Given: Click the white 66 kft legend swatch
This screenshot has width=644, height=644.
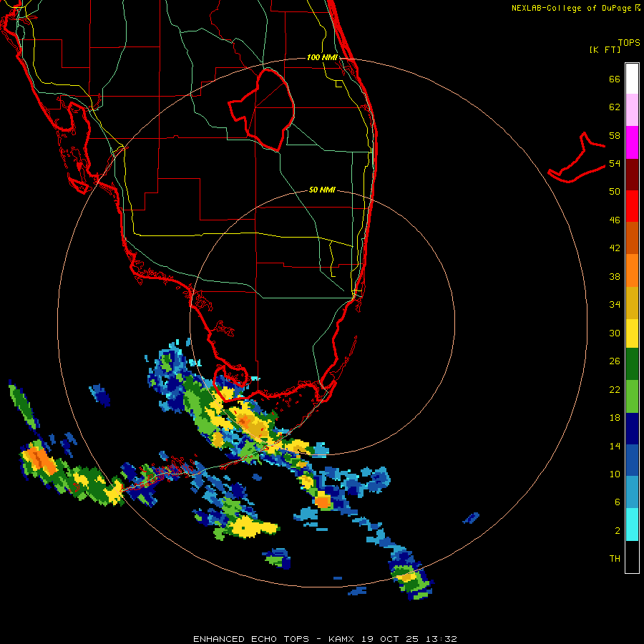Looking at the screenshot, I should click(x=632, y=79).
